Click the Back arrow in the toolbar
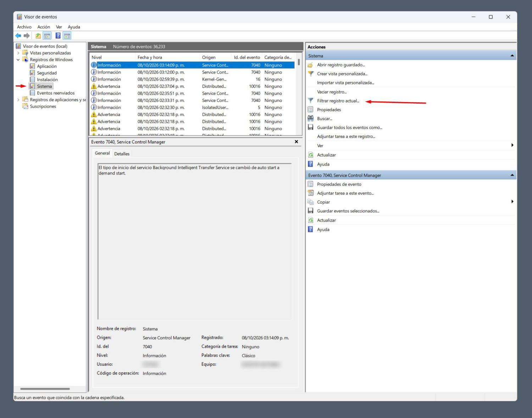The image size is (532, 418). click(18, 36)
